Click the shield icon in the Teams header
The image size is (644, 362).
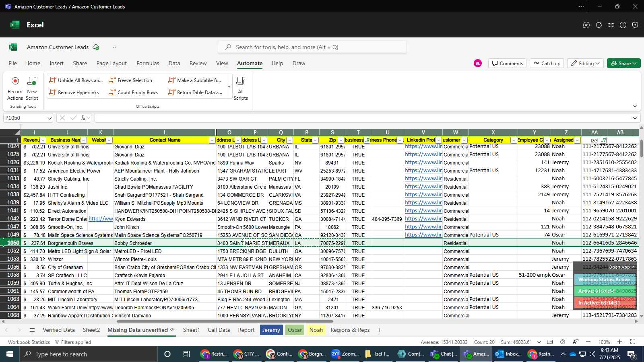[x=635, y=25]
